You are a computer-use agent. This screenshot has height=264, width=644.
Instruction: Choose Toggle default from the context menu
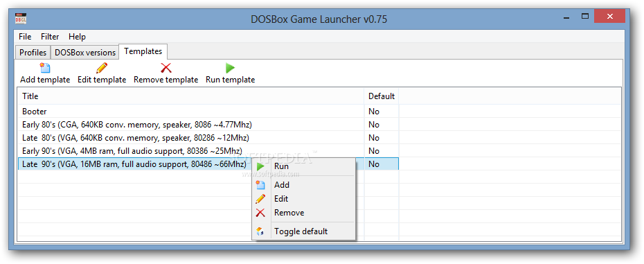pos(303,231)
